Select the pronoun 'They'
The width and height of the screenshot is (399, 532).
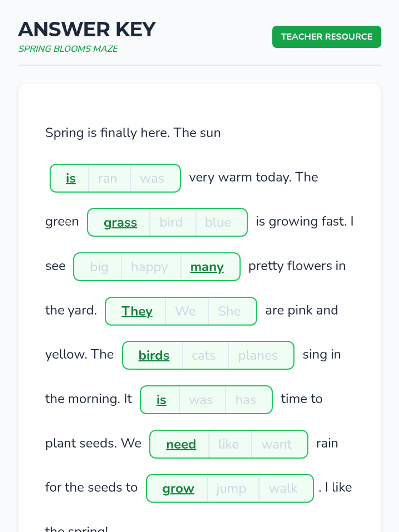coord(137,311)
